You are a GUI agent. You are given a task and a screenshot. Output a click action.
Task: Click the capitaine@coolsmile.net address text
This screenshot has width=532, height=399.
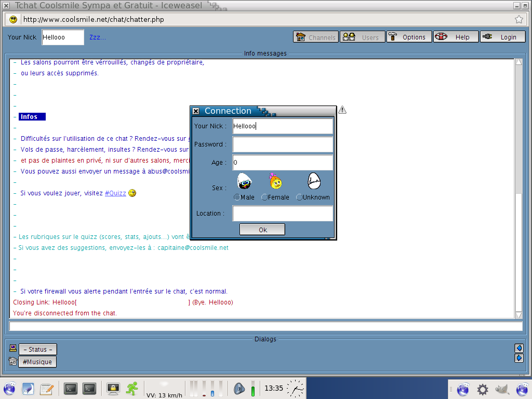click(193, 248)
